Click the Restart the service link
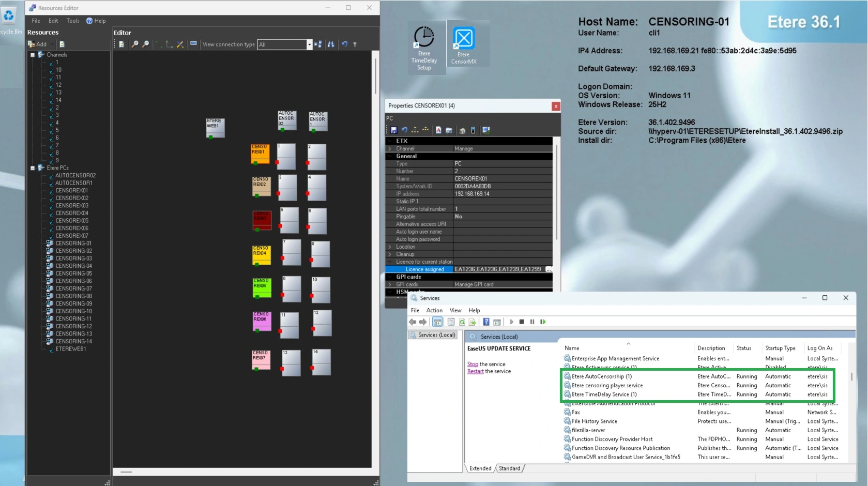 tap(476, 372)
